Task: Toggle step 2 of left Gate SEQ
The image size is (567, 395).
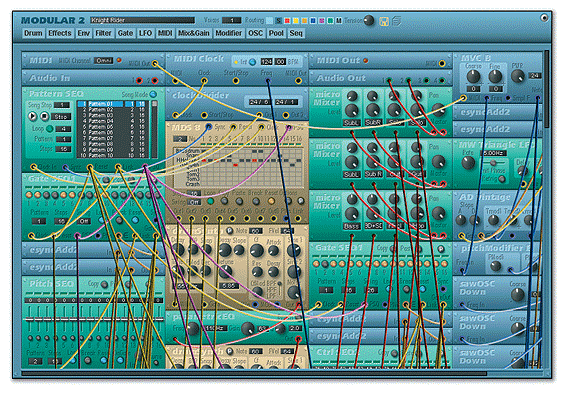Action: [x=38, y=195]
